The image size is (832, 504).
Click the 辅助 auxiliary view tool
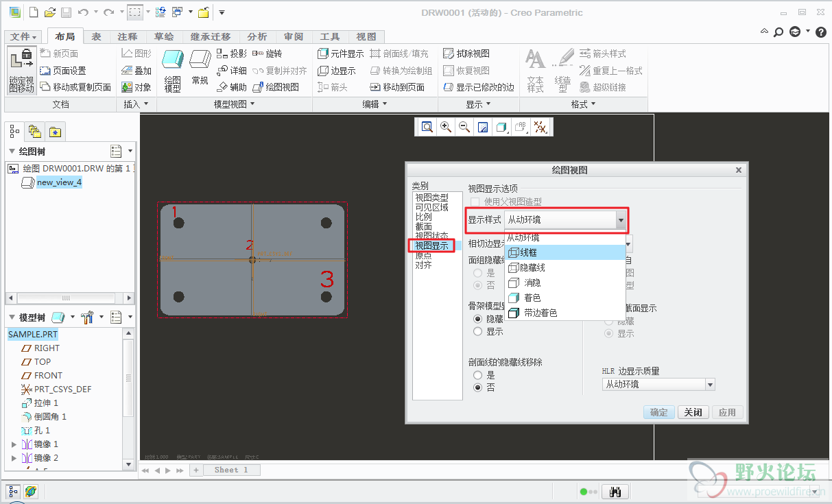point(231,87)
